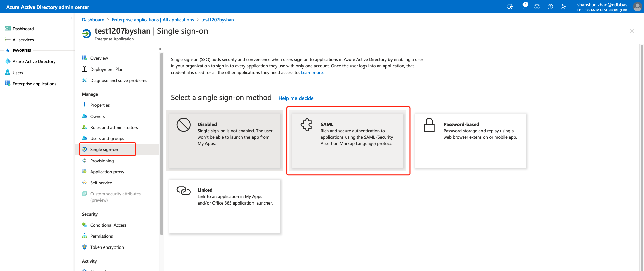Image resolution: width=644 pixels, height=271 pixels.
Task: Click the Properties bars icon
Action: tap(84, 105)
